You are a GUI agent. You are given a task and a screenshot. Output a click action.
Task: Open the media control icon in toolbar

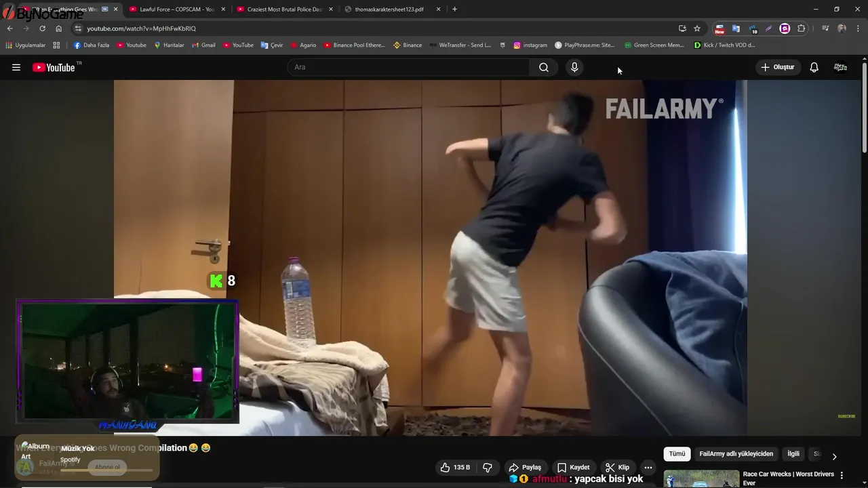pyautogui.click(x=825, y=28)
